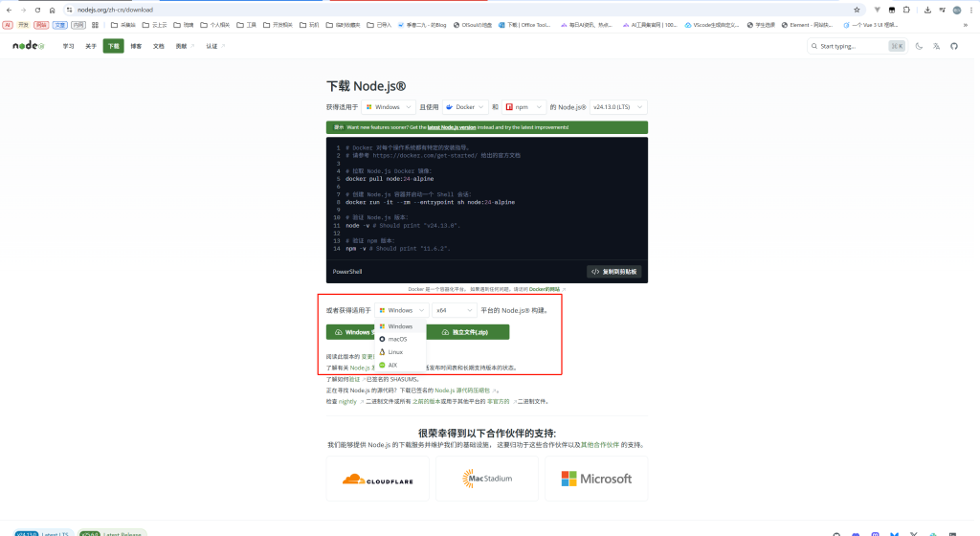
Task: Collapse the open prebuilt Windows platform dropdown
Action: 401,310
